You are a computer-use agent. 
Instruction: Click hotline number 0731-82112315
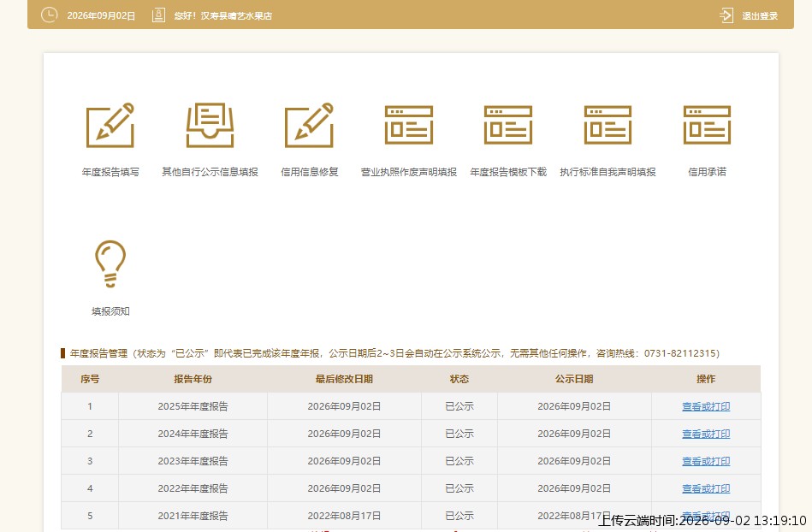(x=679, y=353)
